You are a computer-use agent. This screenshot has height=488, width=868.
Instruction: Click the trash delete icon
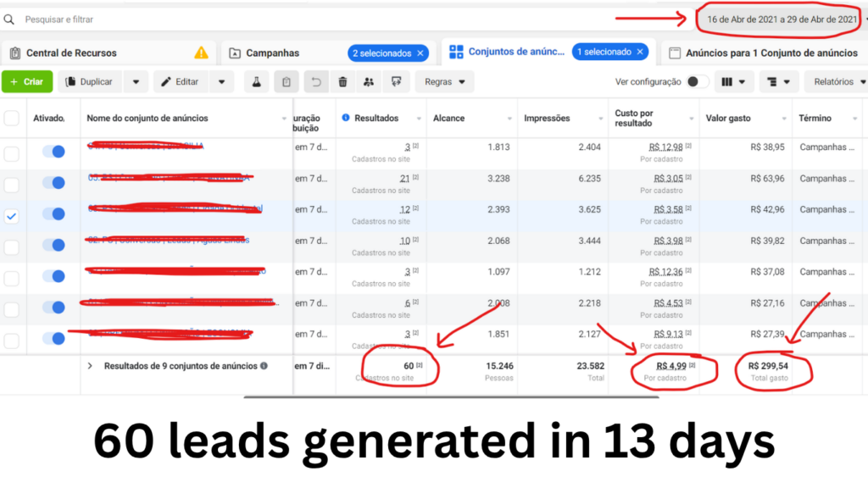tap(342, 82)
